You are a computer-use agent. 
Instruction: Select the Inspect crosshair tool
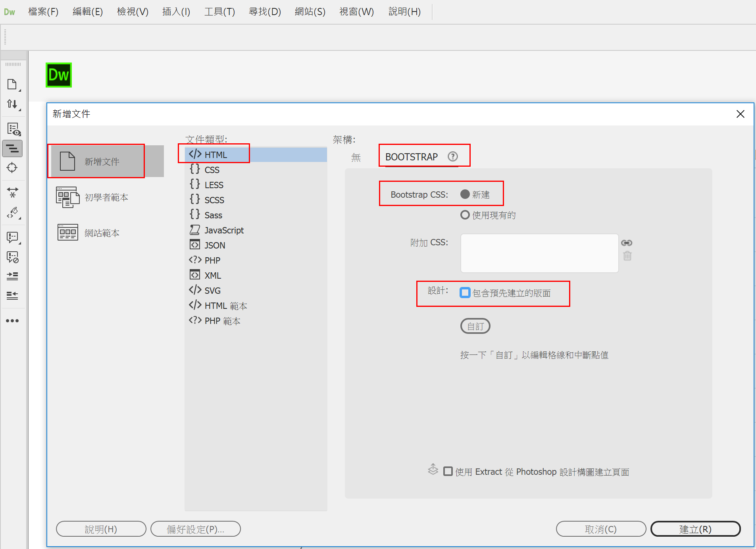click(12, 168)
